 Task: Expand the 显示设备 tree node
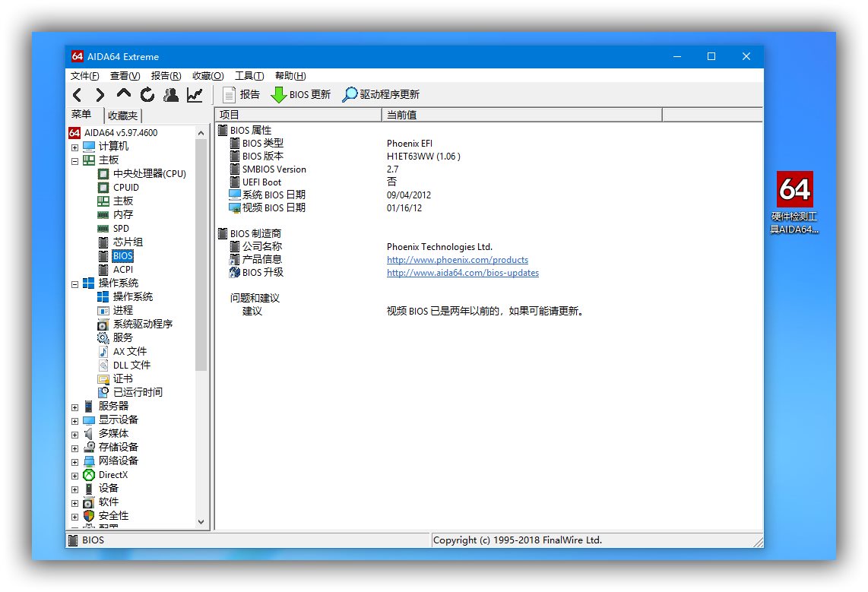pyautogui.click(x=74, y=421)
